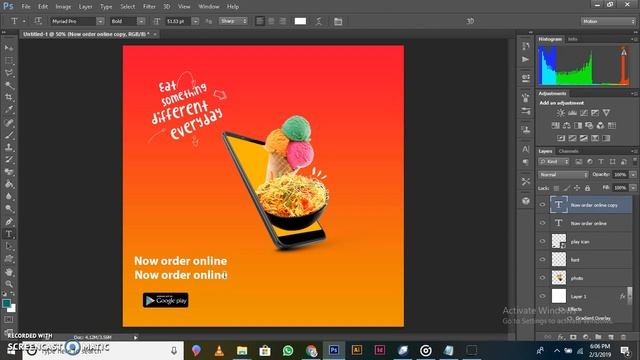The height and width of the screenshot is (360, 640).
Task: Add a Brightness/Contrast adjustment
Action: 561,113
